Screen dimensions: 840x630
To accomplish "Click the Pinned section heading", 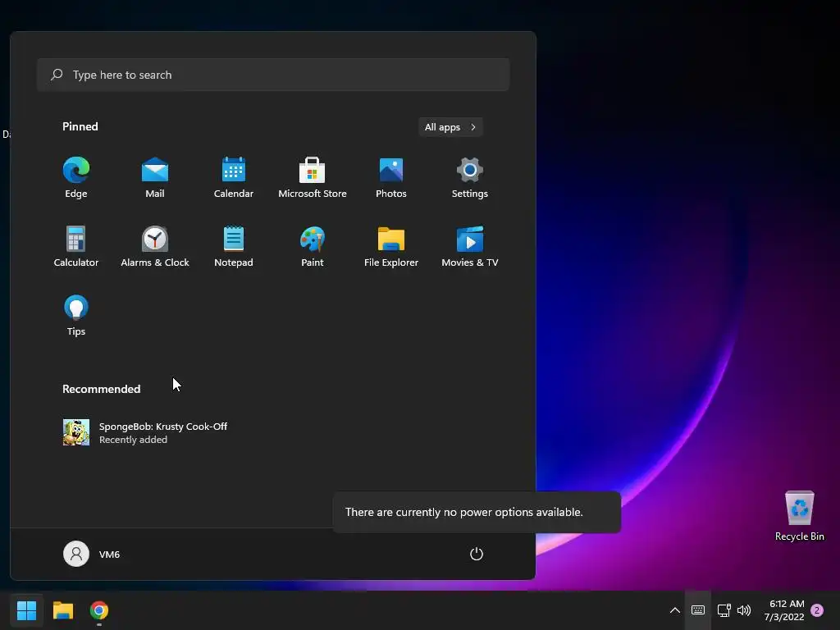I will coord(80,126).
